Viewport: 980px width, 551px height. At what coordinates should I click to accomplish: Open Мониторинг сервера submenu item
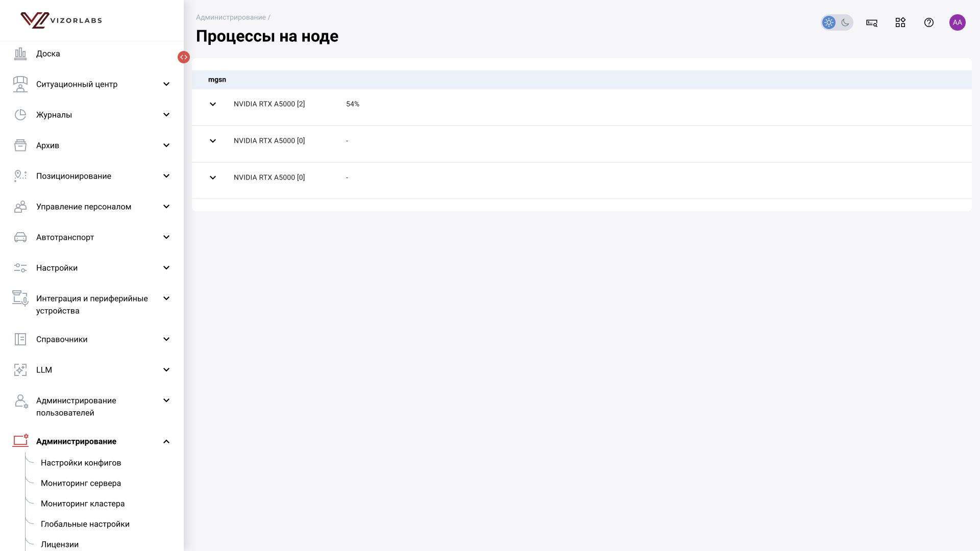coord(81,483)
